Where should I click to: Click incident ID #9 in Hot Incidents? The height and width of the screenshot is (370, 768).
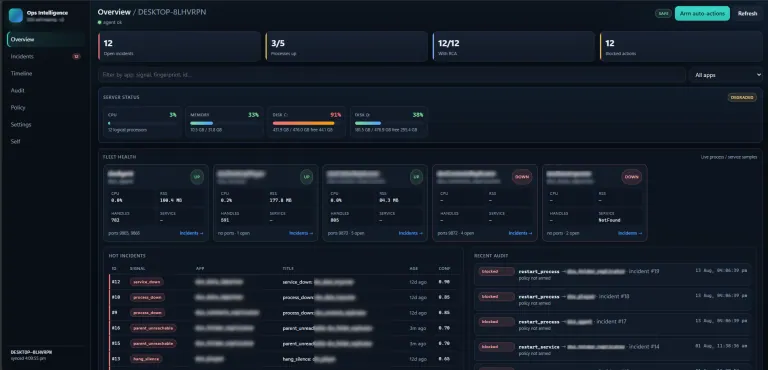pyautogui.click(x=115, y=313)
